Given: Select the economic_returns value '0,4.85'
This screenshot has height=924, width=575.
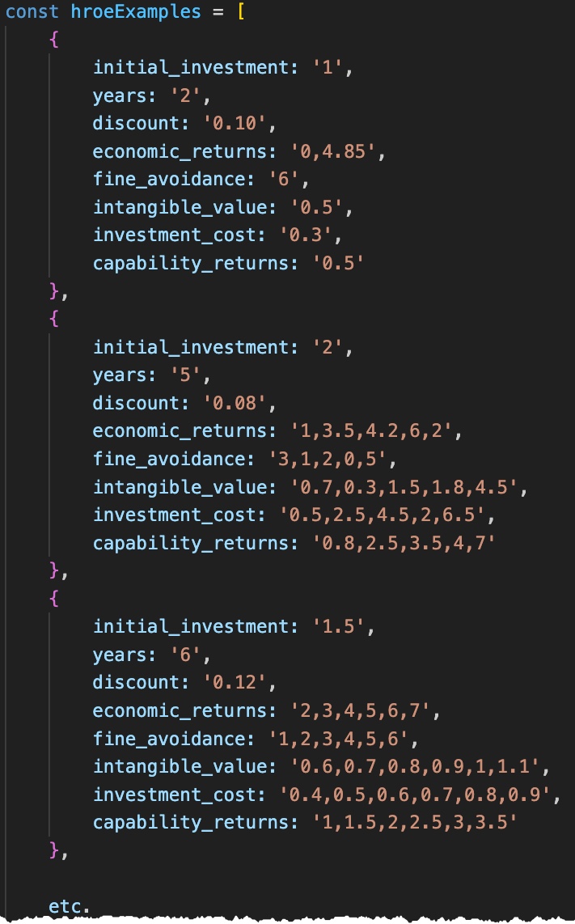Looking at the screenshot, I should (333, 151).
